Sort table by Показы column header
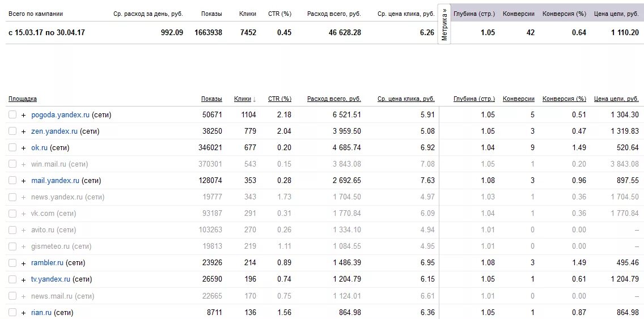This screenshot has width=644, height=319. [211, 99]
